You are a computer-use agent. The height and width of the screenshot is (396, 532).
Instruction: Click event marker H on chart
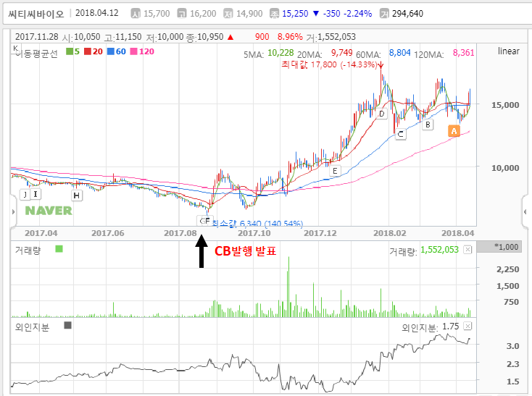point(76,195)
